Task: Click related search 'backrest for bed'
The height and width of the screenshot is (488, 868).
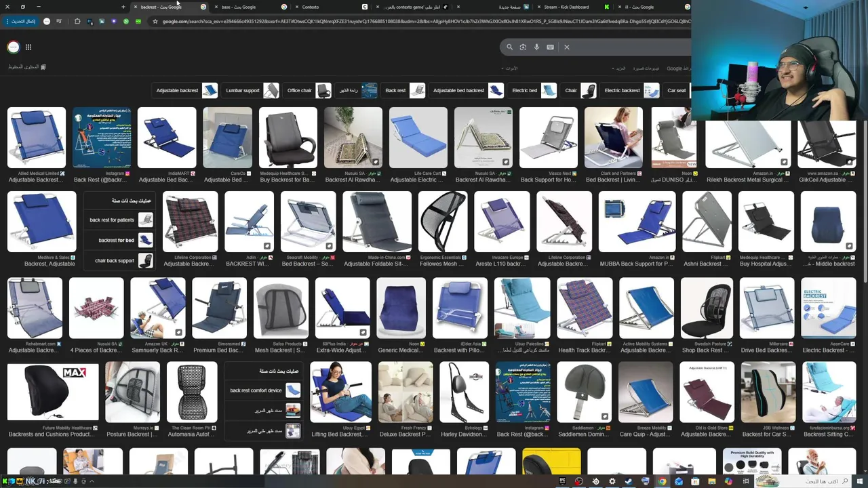Action: [x=120, y=240]
